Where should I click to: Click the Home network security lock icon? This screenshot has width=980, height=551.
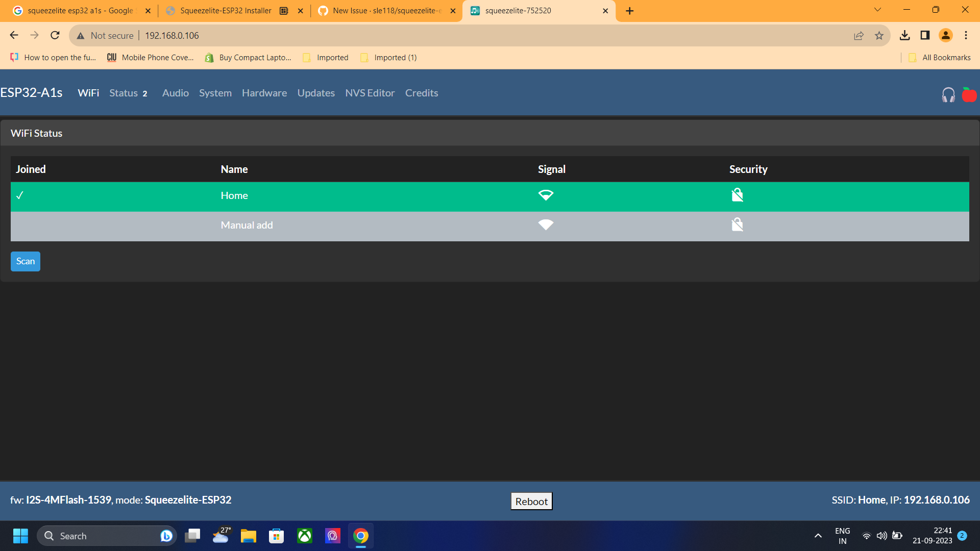pos(737,195)
